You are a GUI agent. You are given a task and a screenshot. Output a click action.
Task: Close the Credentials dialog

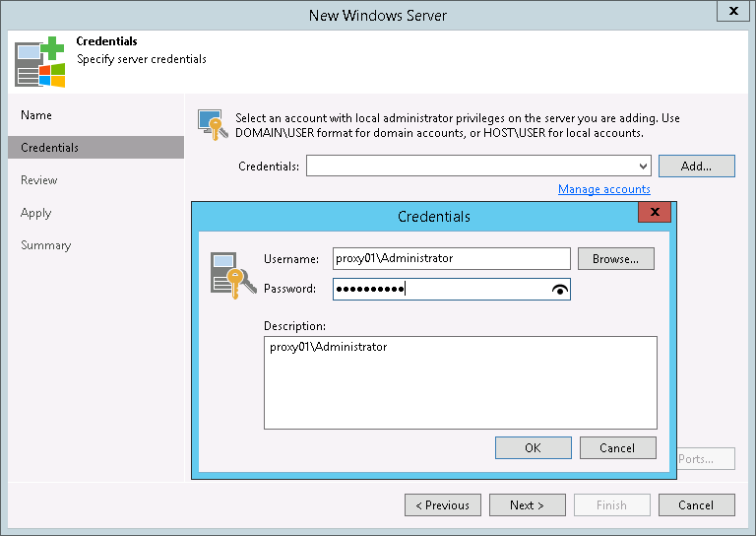[x=655, y=212]
